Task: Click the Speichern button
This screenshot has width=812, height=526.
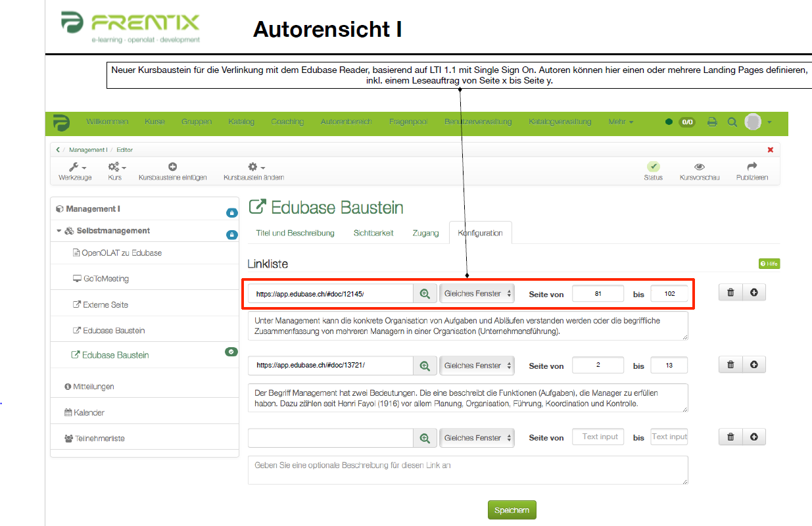Action: (x=512, y=510)
